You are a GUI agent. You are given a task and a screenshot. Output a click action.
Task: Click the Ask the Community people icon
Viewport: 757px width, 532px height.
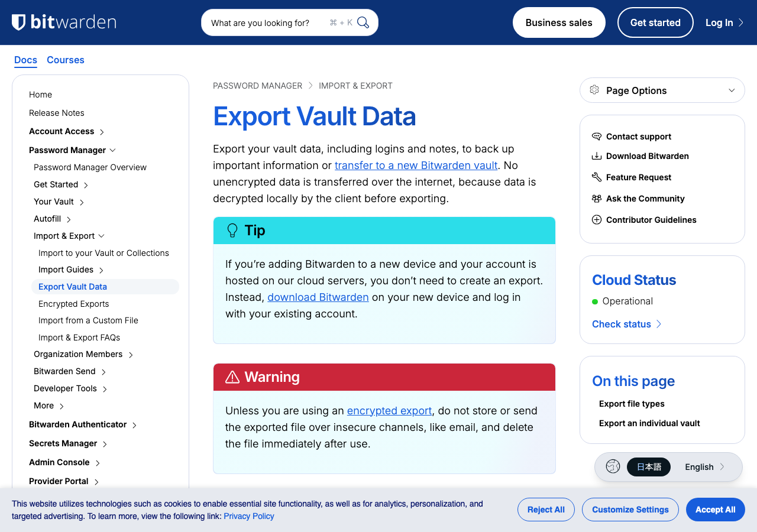[x=597, y=199]
